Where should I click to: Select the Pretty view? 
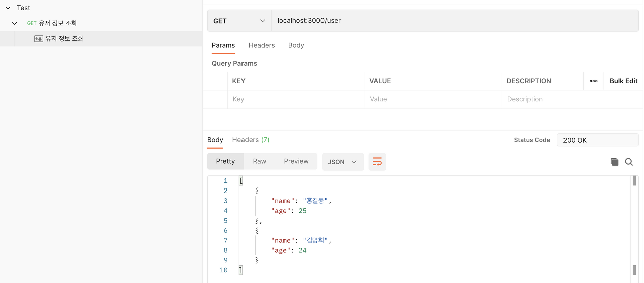pyautogui.click(x=225, y=161)
